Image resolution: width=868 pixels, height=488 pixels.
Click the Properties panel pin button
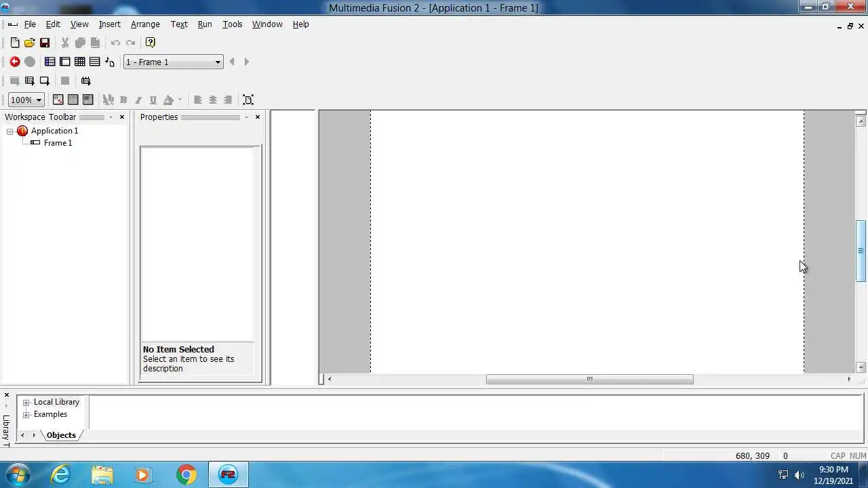246,117
